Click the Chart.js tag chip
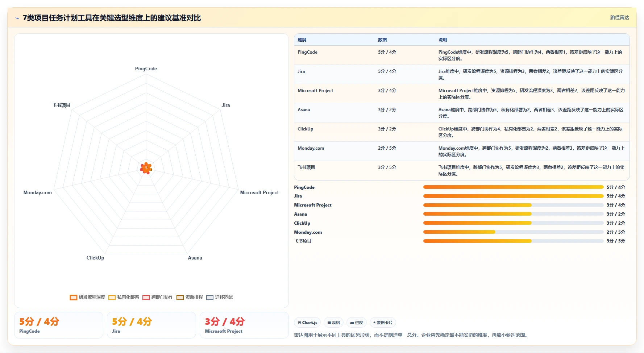This screenshot has width=644, height=353. [307, 323]
